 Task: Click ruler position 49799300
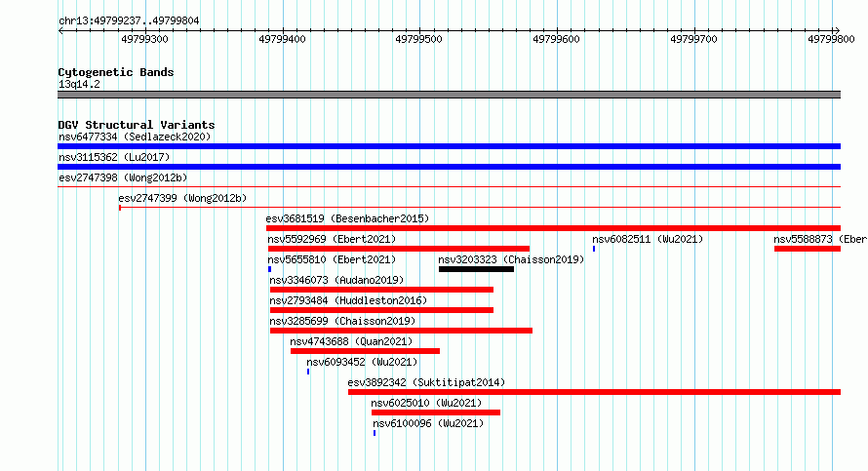pyautogui.click(x=144, y=39)
